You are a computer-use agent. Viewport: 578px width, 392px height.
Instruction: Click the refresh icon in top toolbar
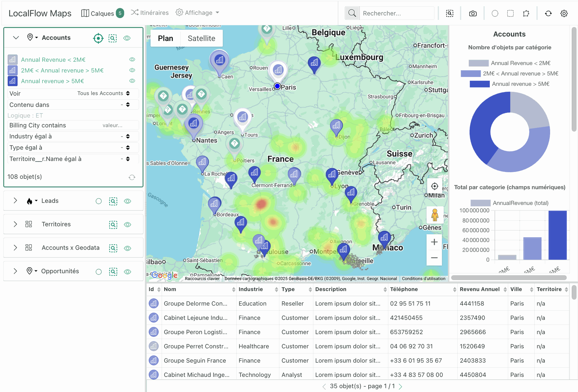(x=548, y=13)
